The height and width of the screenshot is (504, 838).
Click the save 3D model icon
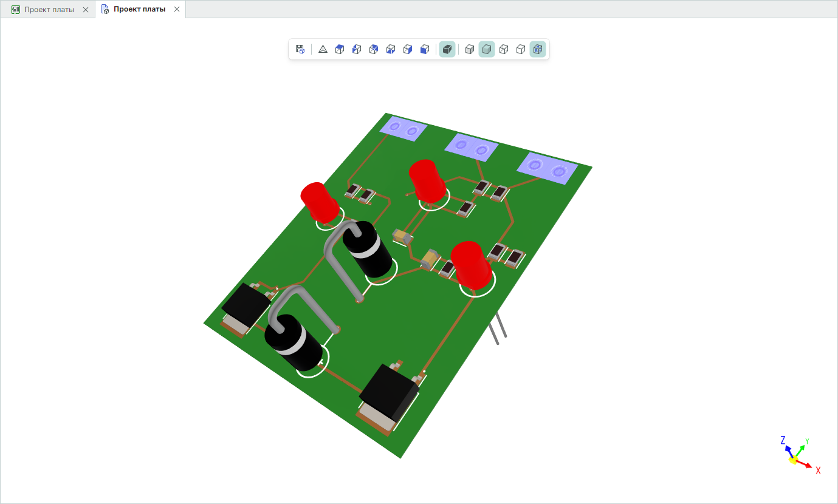(300, 49)
